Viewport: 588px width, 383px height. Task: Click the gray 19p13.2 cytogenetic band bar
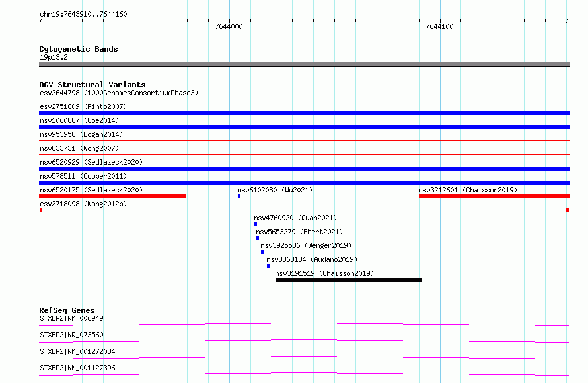(x=304, y=64)
